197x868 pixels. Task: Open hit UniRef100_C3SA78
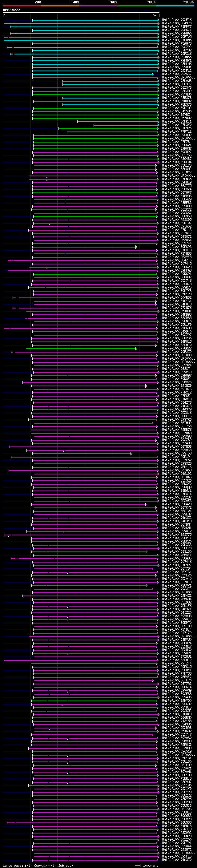176,284
